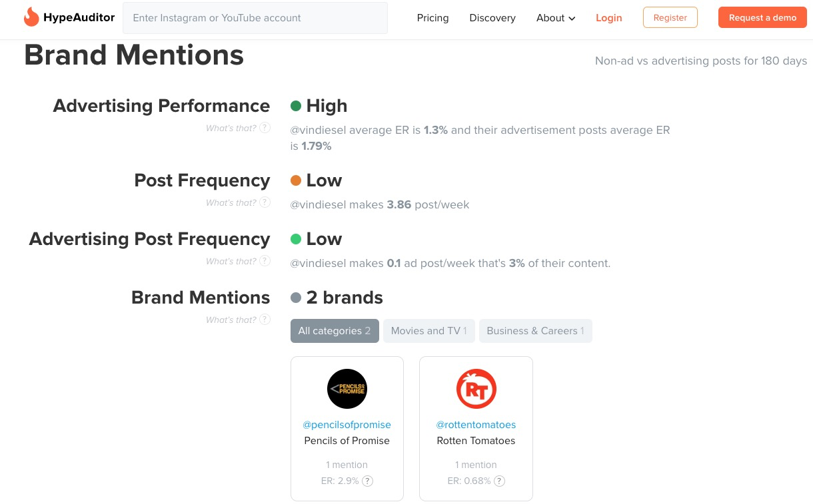
Task: Click help icon beside Advertising Performance
Action: point(265,128)
